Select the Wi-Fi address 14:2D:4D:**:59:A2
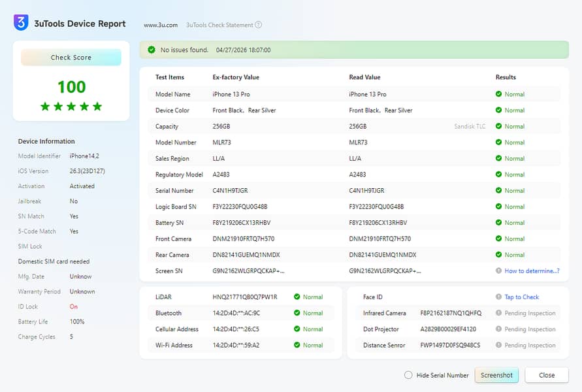Viewport: 582px width, 392px height. click(x=236, y=345)
